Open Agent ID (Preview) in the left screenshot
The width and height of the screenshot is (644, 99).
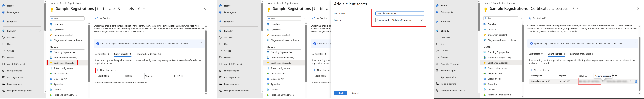pos(16,64)
